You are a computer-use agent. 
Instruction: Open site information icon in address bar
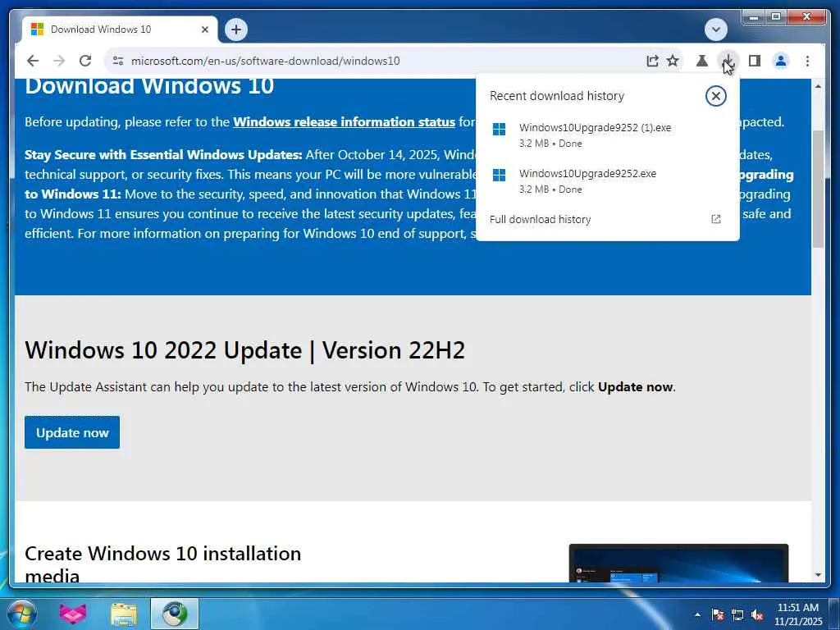(118, 61)
